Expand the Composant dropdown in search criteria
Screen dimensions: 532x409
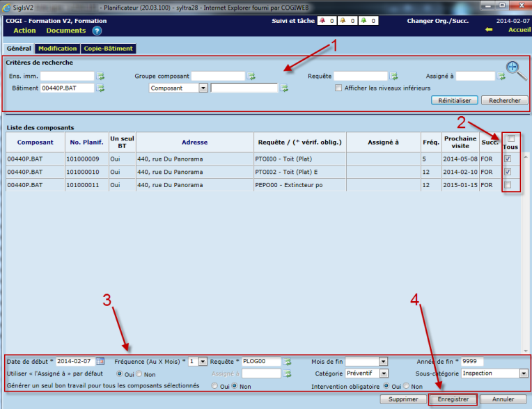coord(203,88)
